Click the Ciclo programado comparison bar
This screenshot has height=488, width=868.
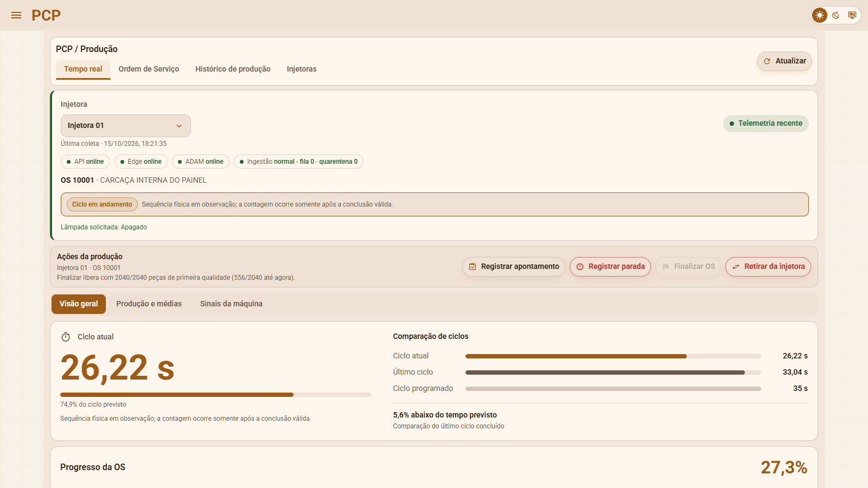pos(613,389)
